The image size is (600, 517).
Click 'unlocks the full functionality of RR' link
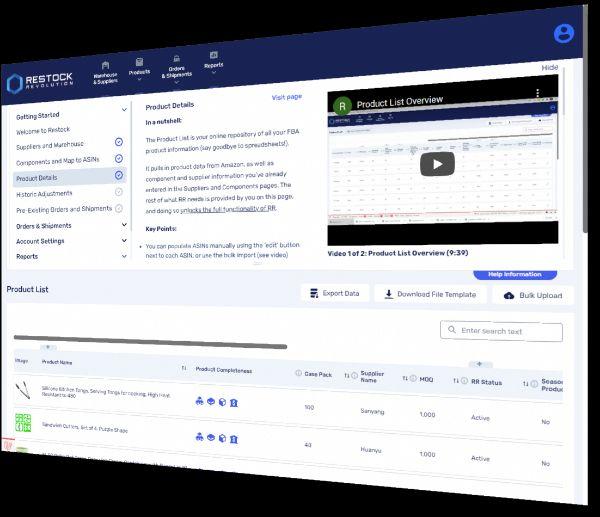[228, 209]
